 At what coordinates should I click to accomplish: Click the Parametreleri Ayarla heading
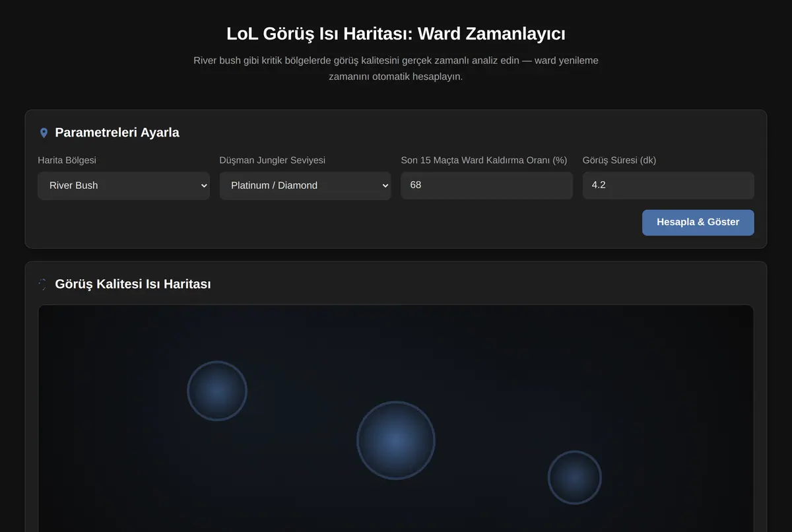(117, 133)
